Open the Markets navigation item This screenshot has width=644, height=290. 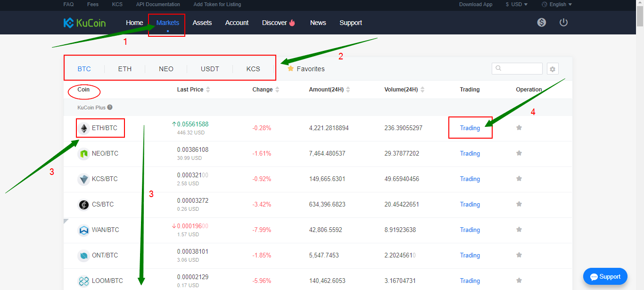168,23
